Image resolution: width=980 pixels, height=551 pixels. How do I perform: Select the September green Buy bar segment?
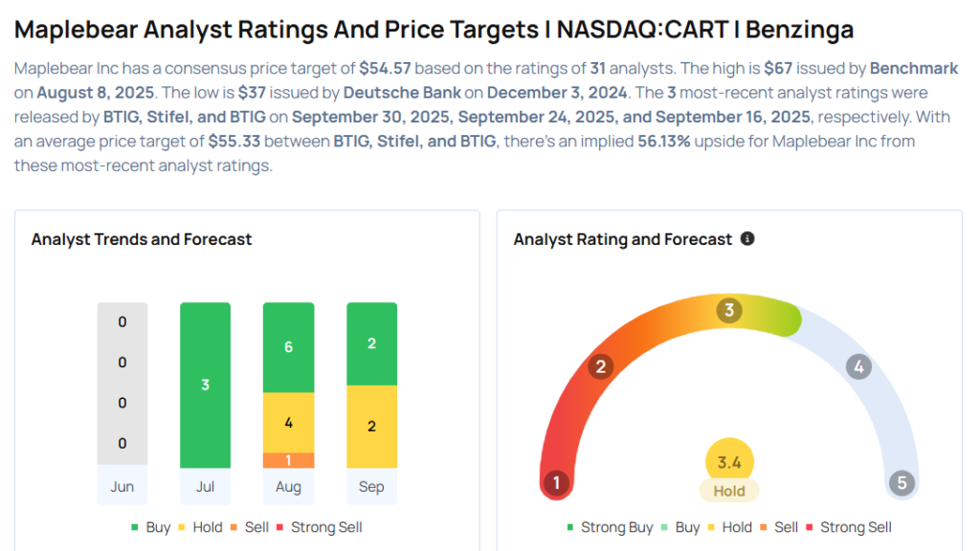(371, 343)
